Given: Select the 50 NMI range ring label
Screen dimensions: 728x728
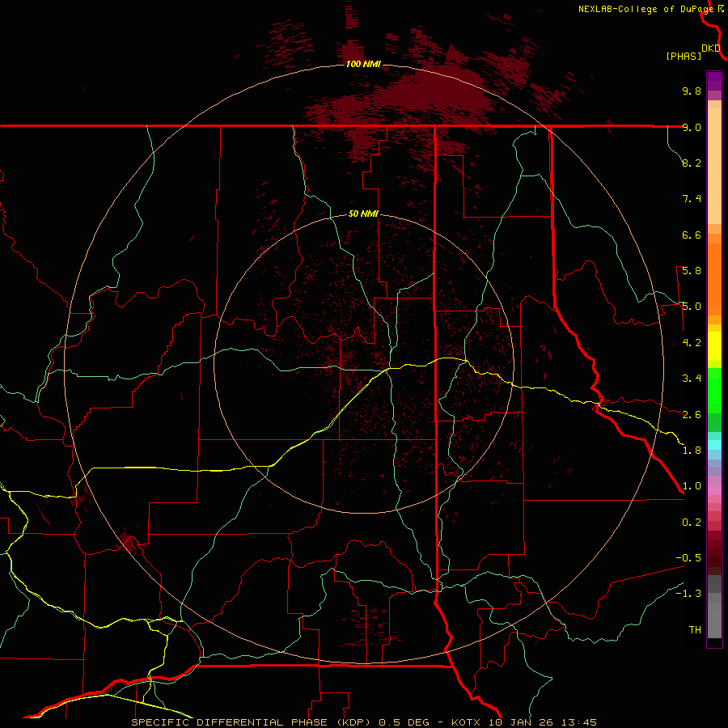Looking at the screenshot, I should [x=363, y=214].
